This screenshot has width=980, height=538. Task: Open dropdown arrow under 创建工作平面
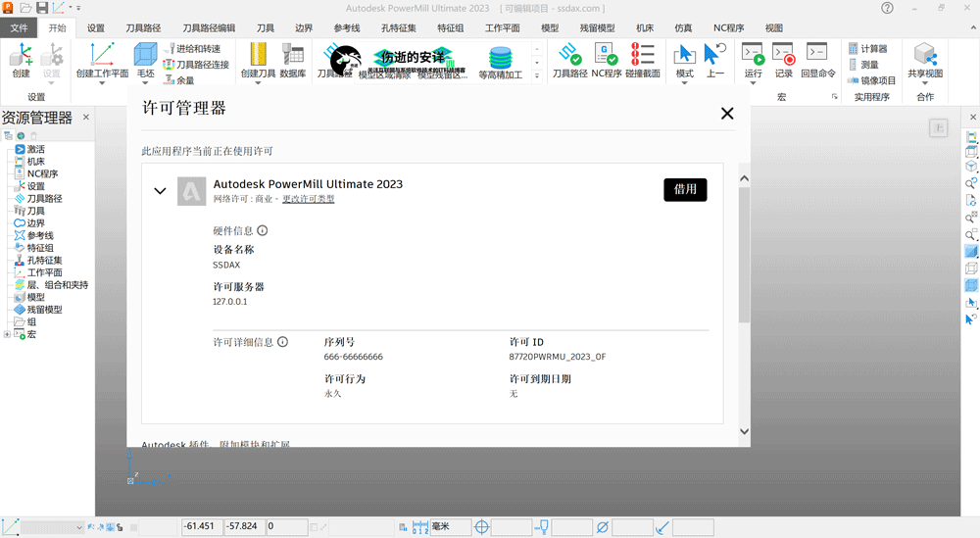pyautogui.click(x=102, y=83)
